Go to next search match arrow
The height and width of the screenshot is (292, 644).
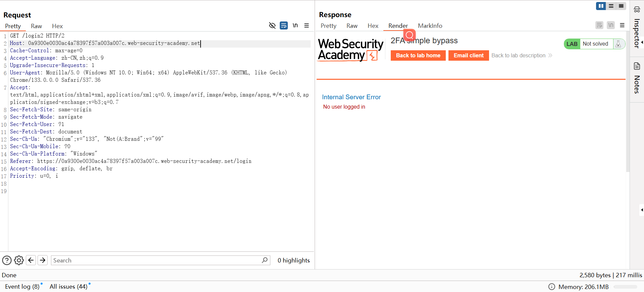pyautogui.click(x=43, y=260)
